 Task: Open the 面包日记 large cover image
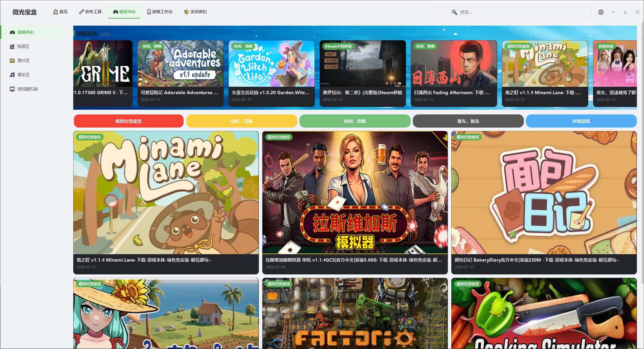point(544,193)
